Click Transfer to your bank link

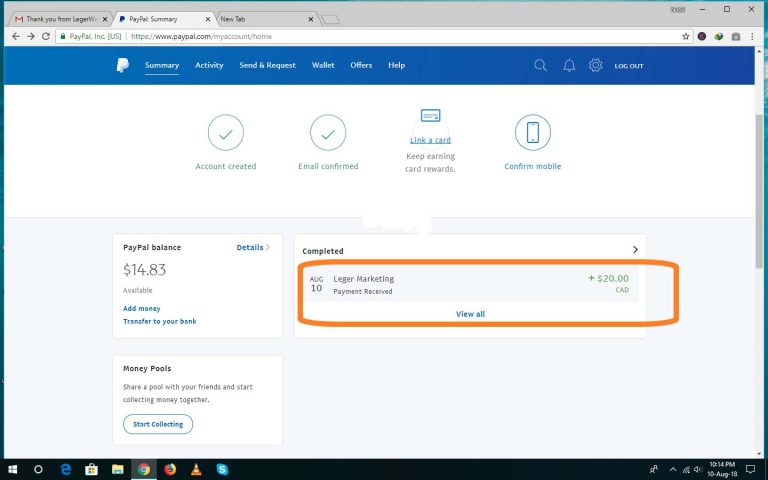click(x=159, y=321)
